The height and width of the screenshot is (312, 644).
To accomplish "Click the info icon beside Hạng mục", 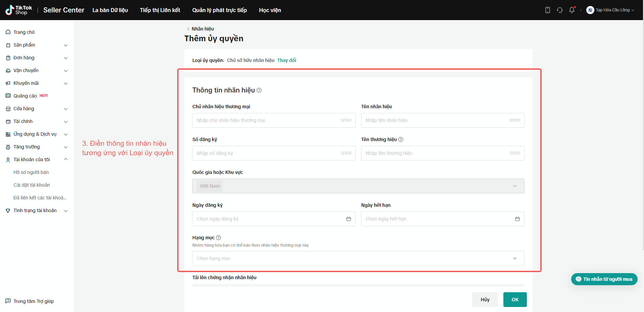I will 218,238.
